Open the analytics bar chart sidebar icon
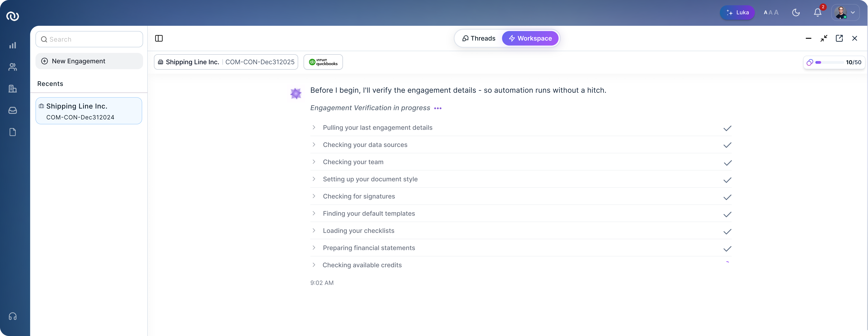This screenshot has height=336, width=868. coord(12,45)
